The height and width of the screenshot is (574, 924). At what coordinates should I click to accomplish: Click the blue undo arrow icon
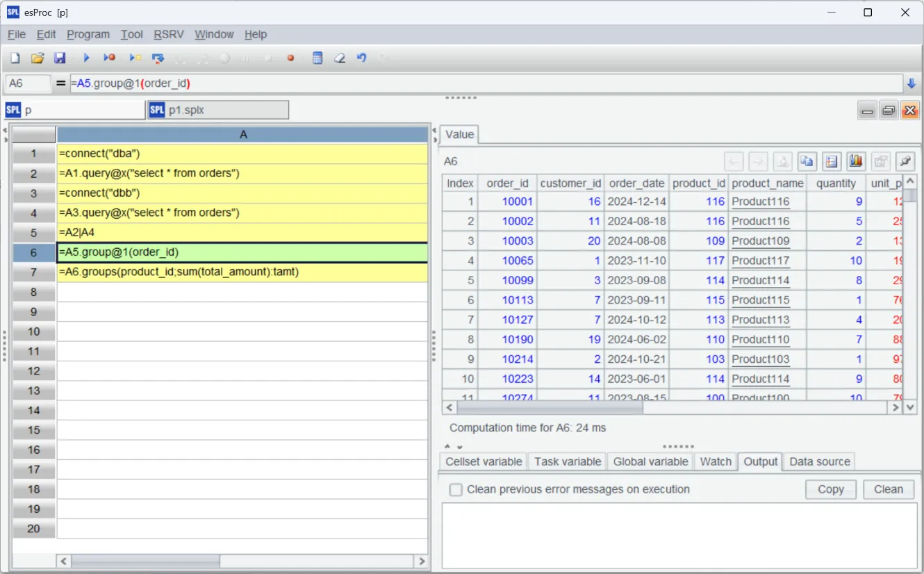[361, 58]
